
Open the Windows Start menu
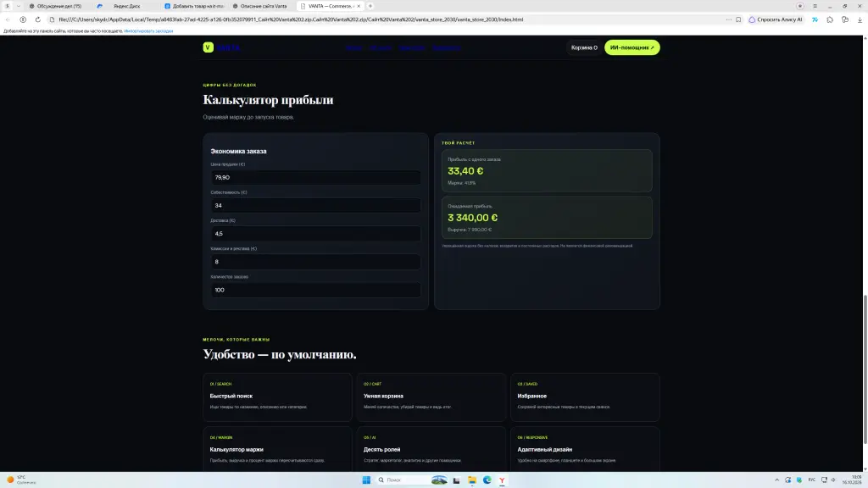366,480
